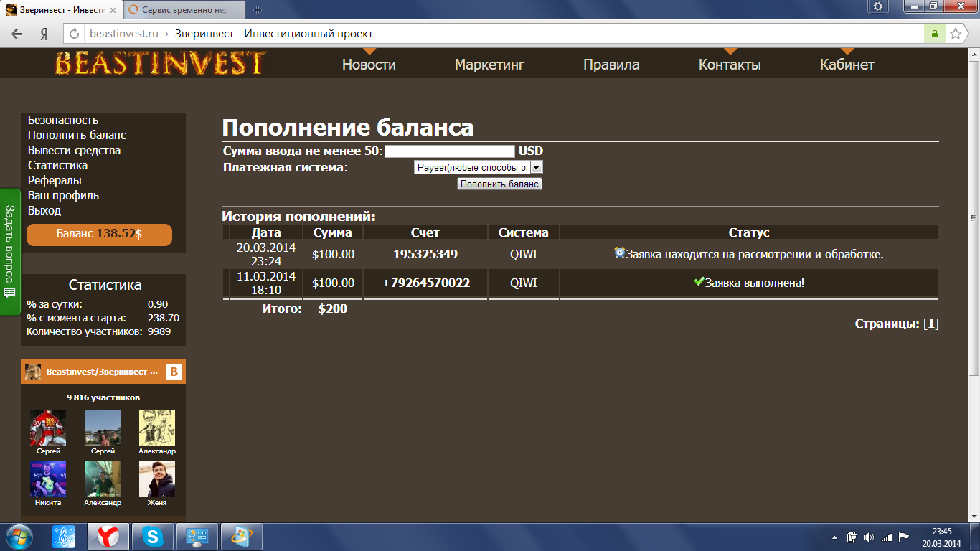This screenshot has height=551, width=980.
Task: Open Yandex browser from taskbar
Action: point(108,537)
